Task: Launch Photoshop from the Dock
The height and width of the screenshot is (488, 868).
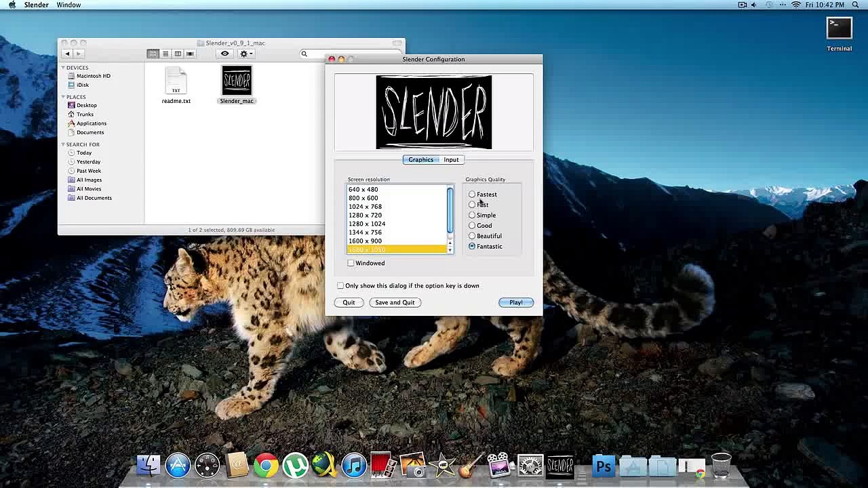Action: click(x=603, y=465)
